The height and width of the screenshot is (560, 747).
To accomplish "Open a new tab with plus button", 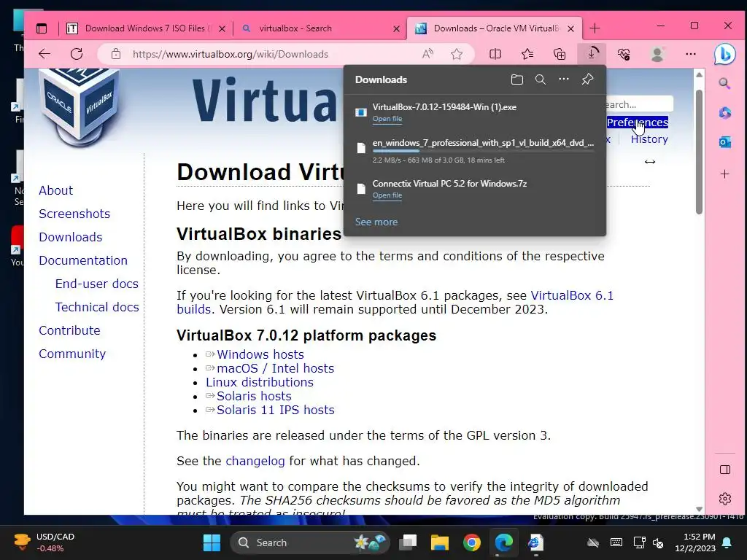I will point(595,28).
